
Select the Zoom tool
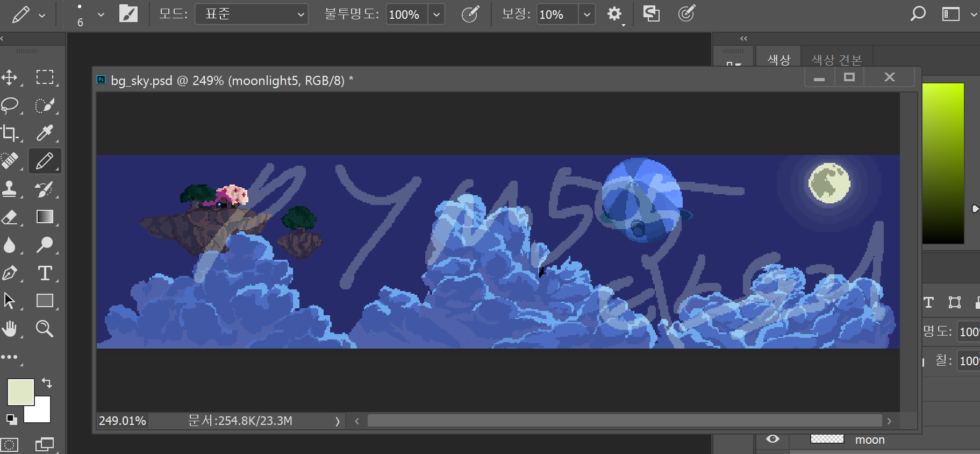tap(45, 329)
